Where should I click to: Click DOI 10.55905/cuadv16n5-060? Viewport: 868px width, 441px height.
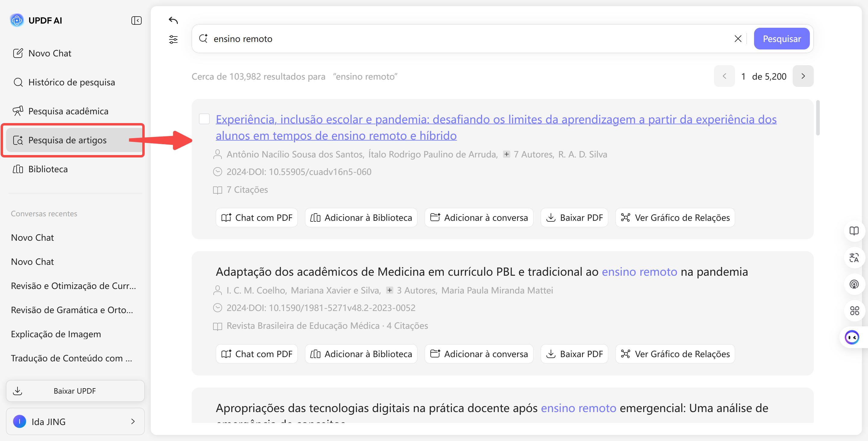tap(320, 172)
